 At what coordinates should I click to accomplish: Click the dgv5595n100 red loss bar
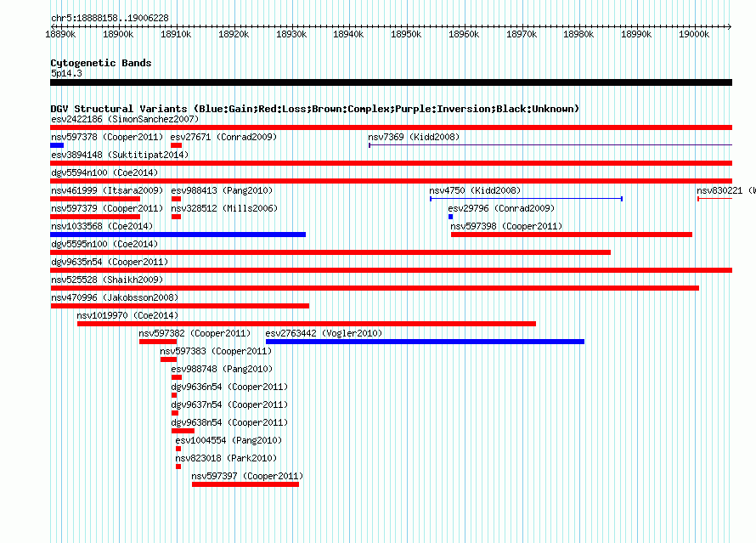tap(330, 252)
